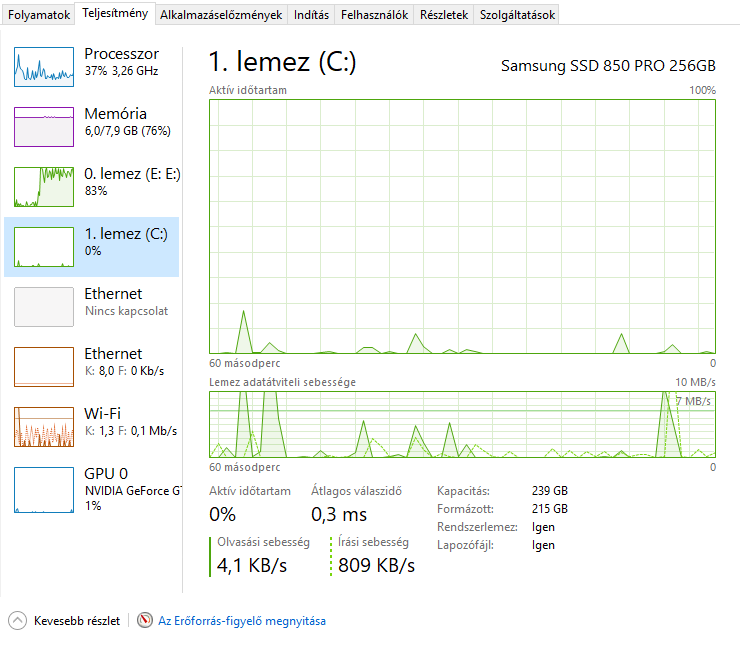Go to the Indítás tab

(311, 15)
